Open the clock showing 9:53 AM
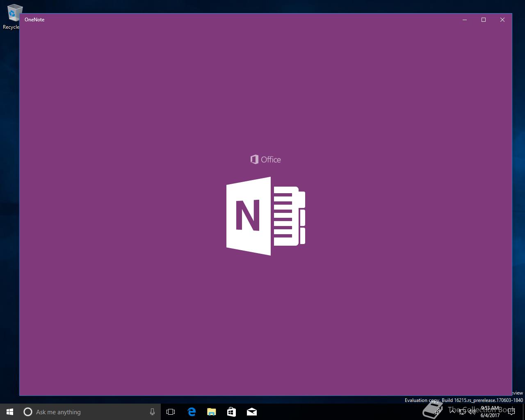This screenshot has width=525, height=420. [490, 412]
